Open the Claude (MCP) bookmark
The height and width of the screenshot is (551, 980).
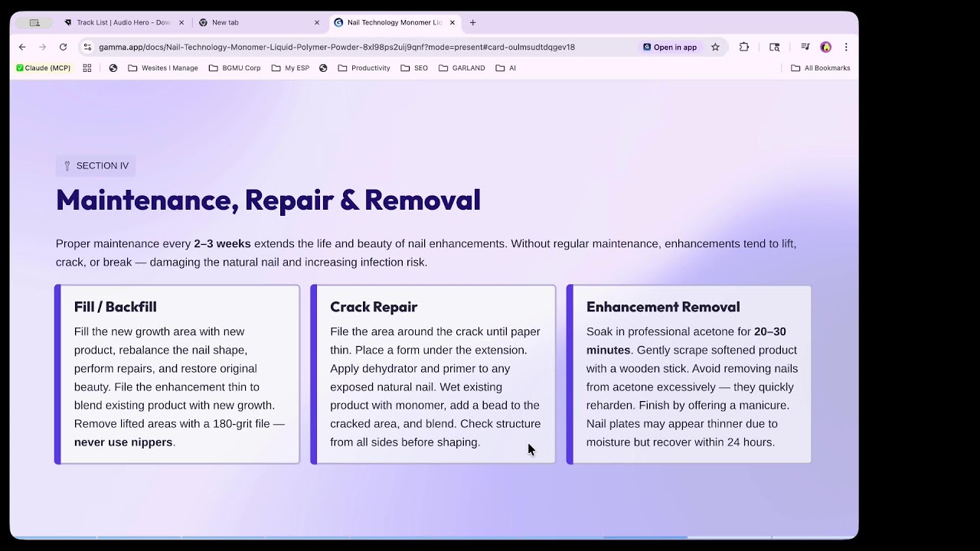click(44, 68)
